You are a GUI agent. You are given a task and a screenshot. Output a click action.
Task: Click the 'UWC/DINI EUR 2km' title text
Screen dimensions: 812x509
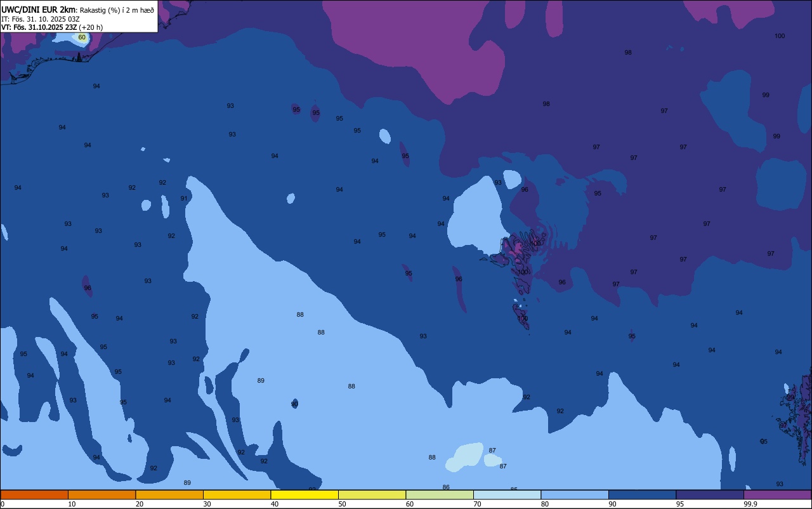click(x=37, y=10)
